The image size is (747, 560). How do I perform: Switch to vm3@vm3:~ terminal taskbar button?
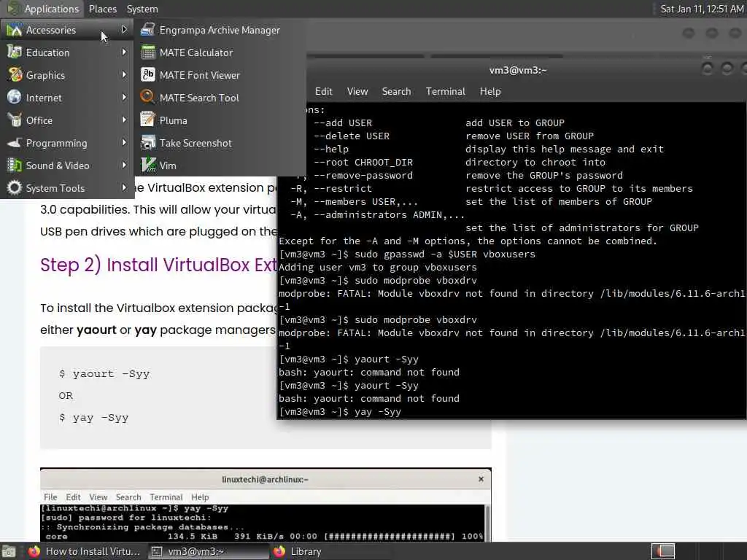(x=209, y=551)
